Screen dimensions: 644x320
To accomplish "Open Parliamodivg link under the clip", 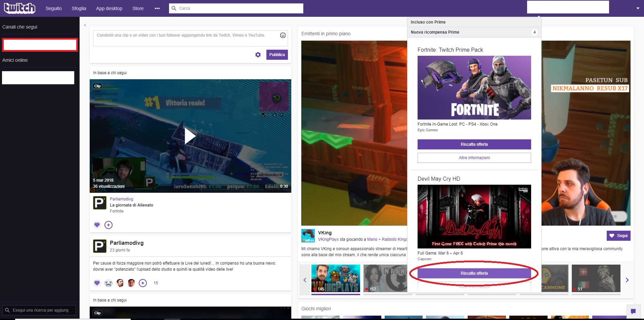I will point(122,199).
